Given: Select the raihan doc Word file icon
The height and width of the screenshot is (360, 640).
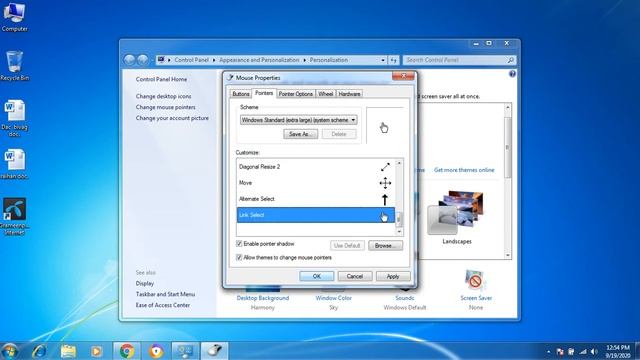Looking at the screenshot, I should (14, 164).
